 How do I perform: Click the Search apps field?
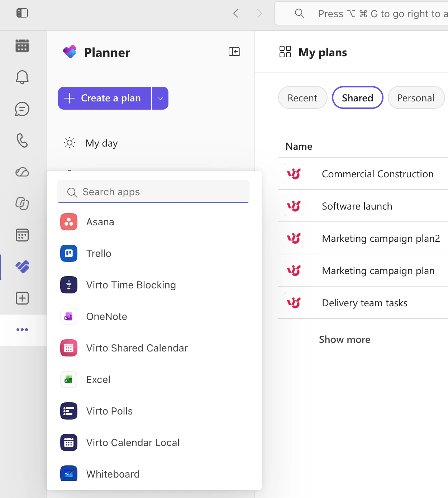[x=153, y=192]
